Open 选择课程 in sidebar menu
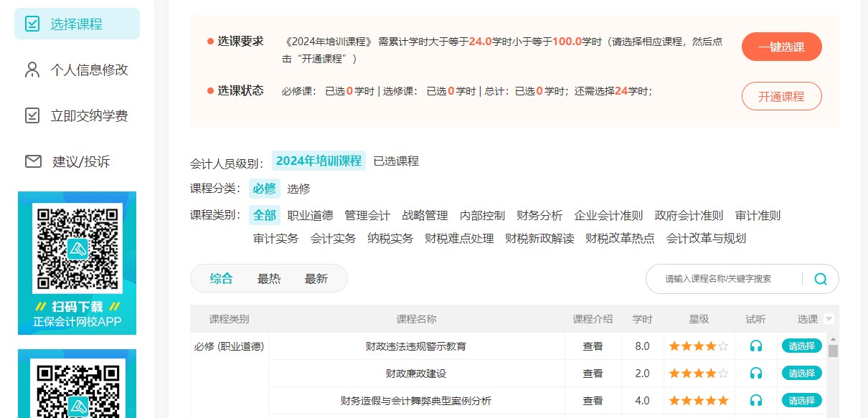868x418 pixels. 77,24
